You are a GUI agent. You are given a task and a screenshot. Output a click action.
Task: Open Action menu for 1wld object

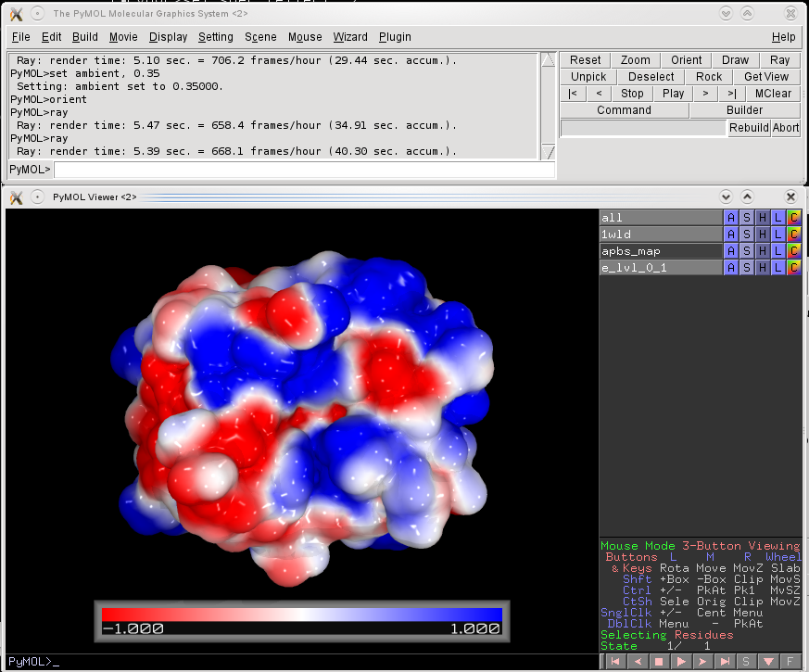pos(731,235)
